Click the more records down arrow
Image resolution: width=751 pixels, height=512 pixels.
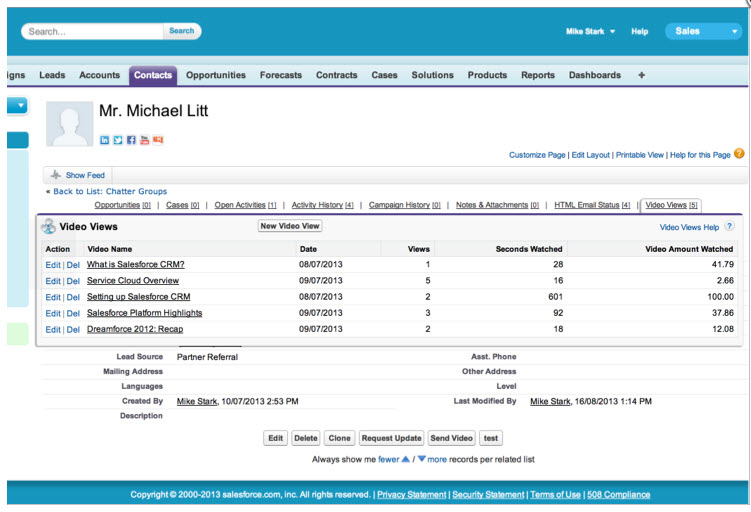point(421,459)
